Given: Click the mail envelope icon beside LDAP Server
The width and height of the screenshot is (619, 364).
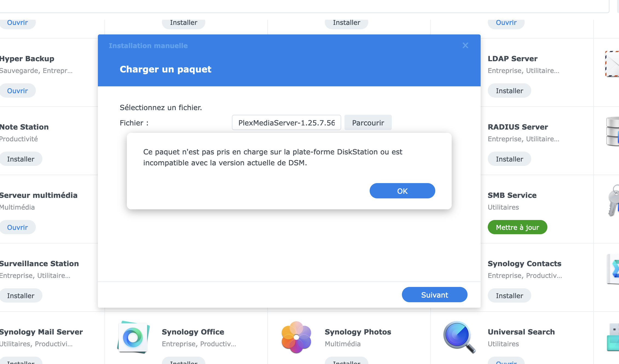Looking at the screenshot, I should click(x=612, y=64).
